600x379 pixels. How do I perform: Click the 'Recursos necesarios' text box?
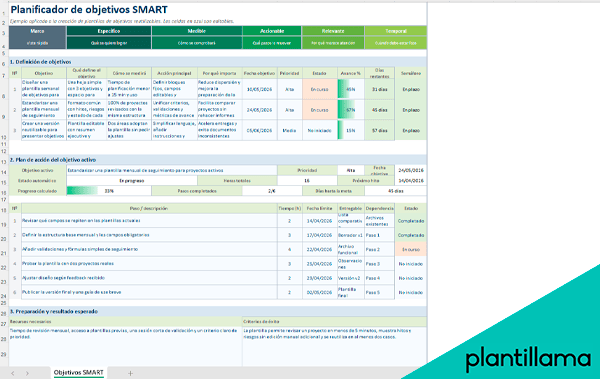click(x=126, y=346)
